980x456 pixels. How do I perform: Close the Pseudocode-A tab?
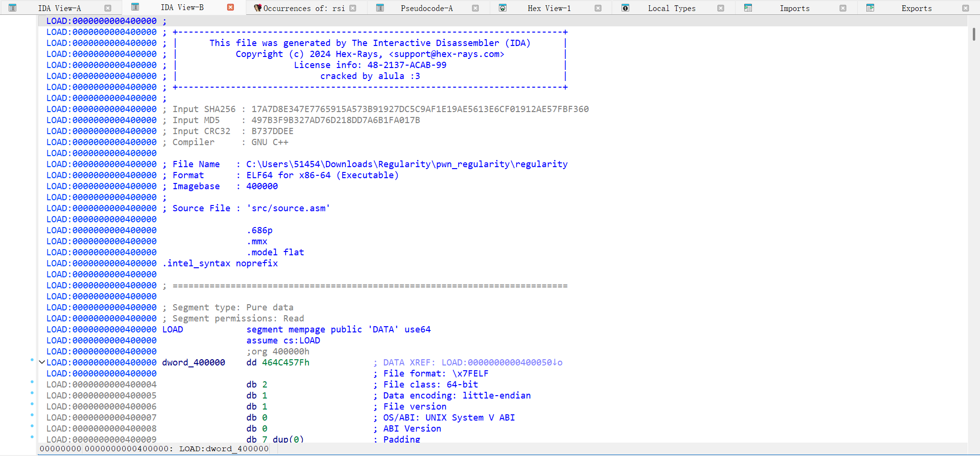click(475, 8)
